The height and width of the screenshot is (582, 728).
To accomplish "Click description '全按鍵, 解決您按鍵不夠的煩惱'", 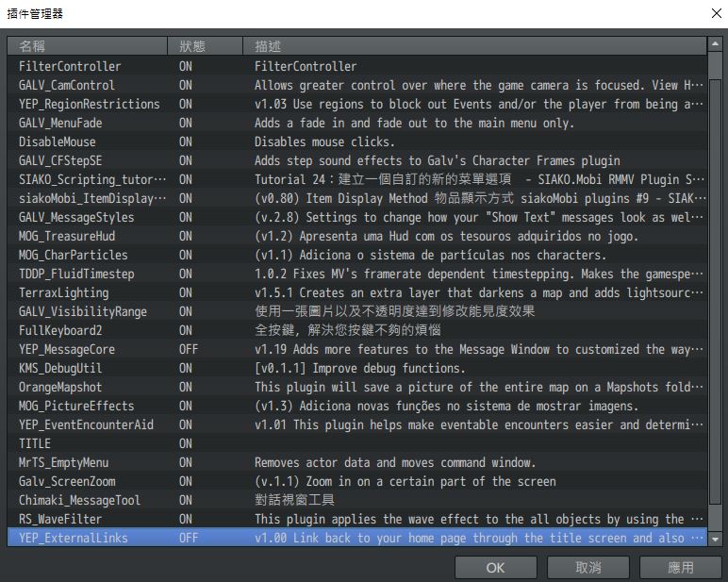I will pyautogui.click(x=348, y=330).
